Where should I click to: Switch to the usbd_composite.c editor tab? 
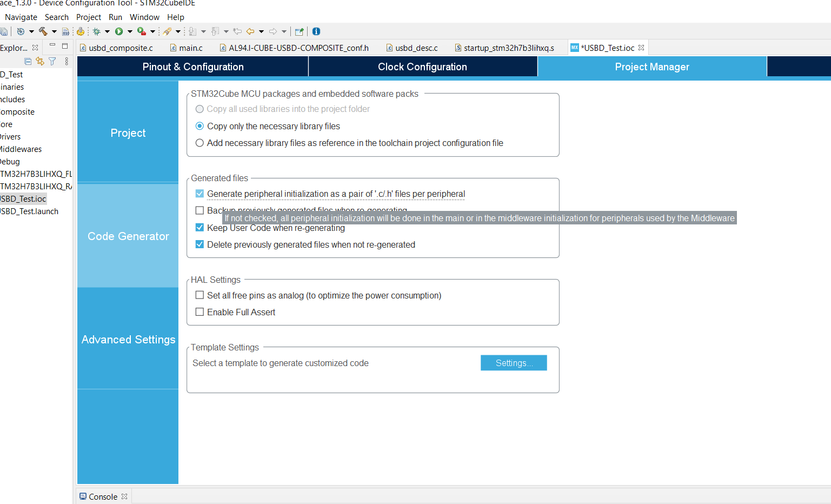[x=116, y=48]
